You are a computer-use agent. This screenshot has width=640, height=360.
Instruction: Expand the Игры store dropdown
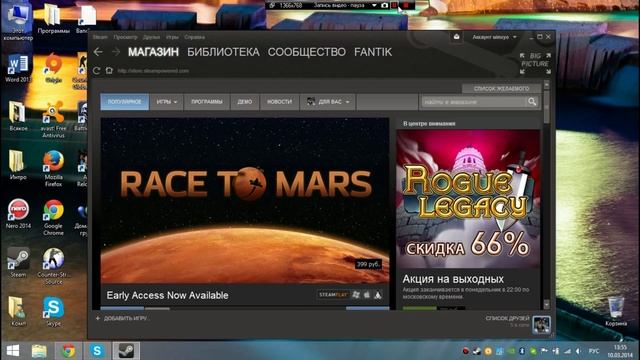167,102
